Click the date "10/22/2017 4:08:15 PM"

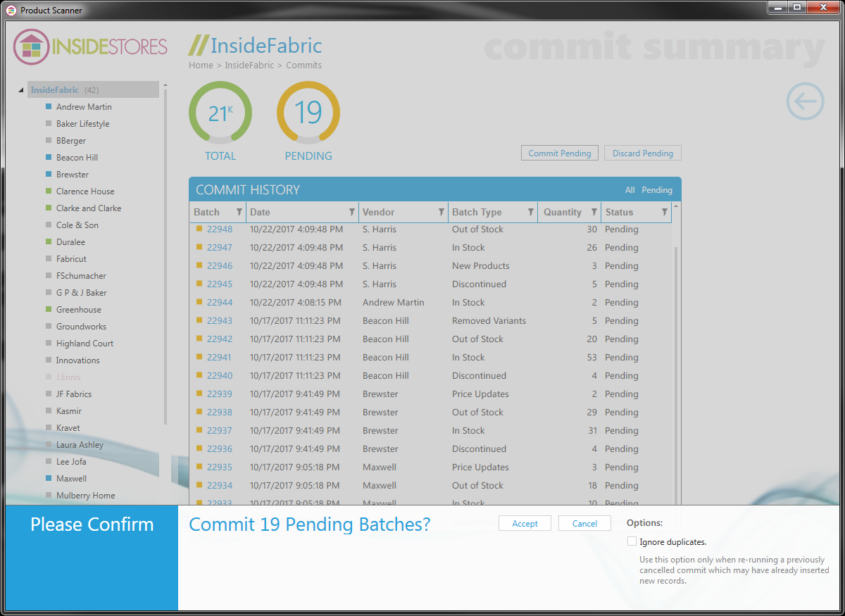pyautogui.click(x=296, y=303)
